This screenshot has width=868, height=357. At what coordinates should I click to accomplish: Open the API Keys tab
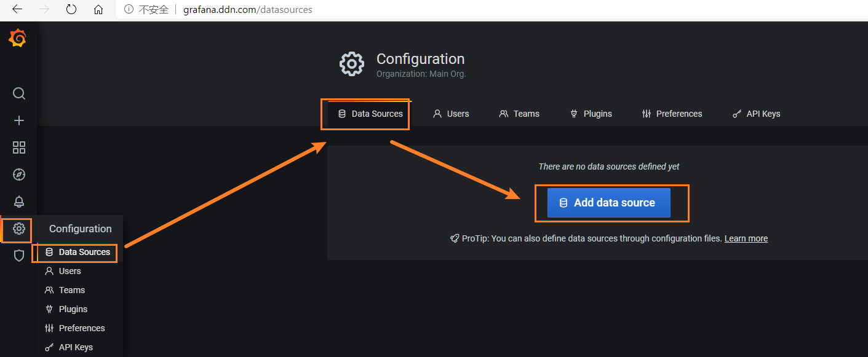click(756, 114)
